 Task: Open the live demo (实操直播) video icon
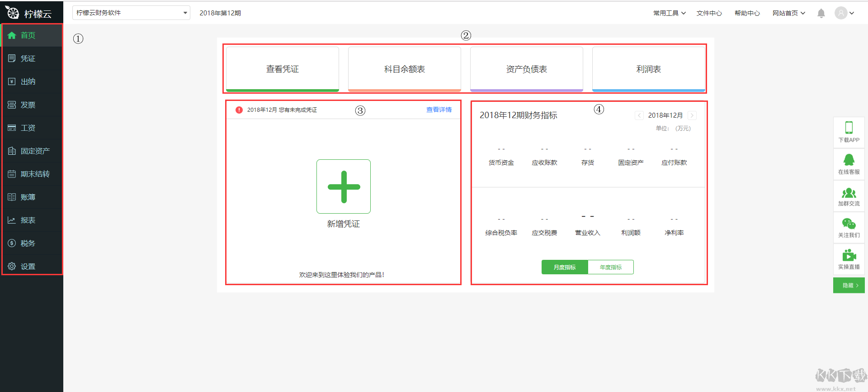click(x=849, y=256)
